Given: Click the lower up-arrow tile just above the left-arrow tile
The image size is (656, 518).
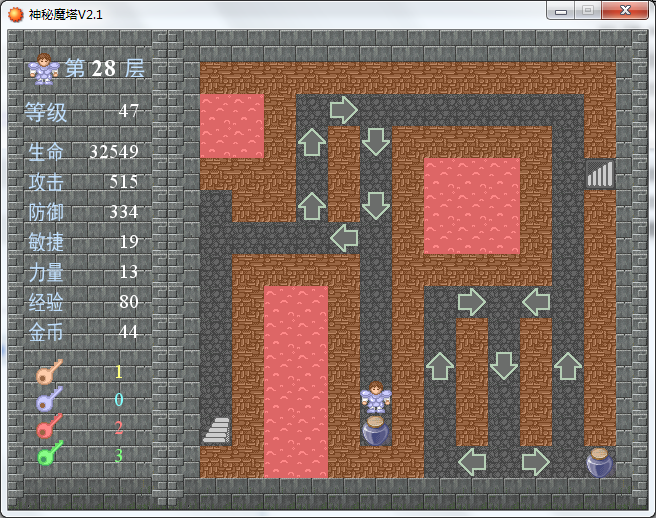Looking at the screenshot, I should point(312,206).
